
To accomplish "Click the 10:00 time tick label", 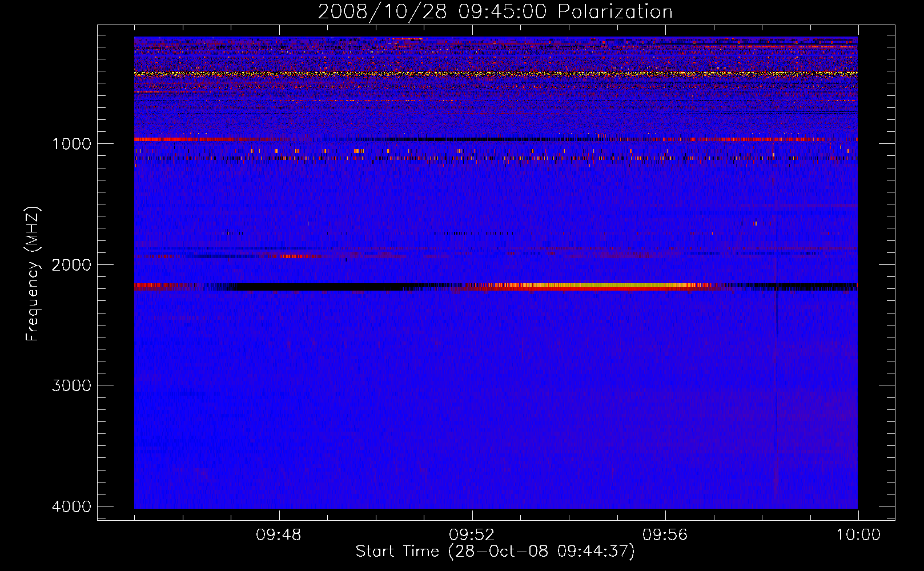I will click(858, 535).
